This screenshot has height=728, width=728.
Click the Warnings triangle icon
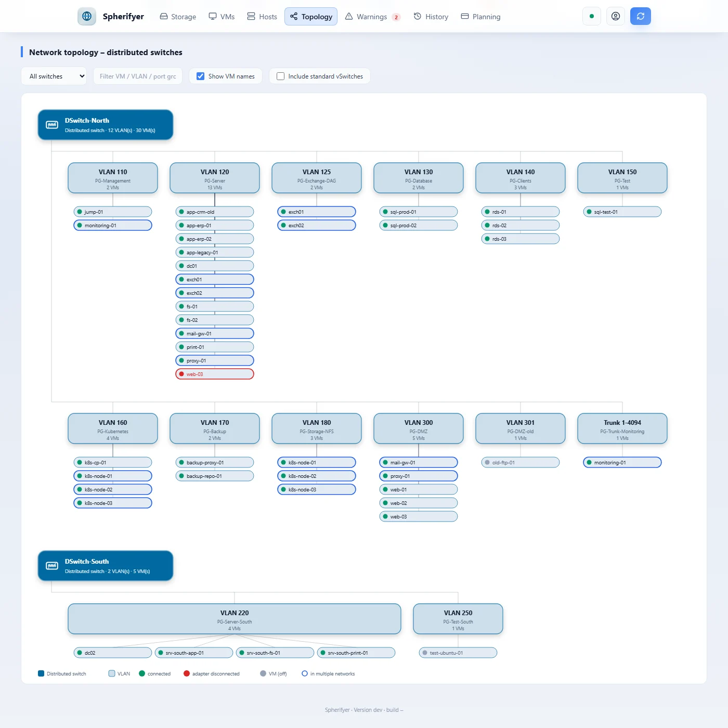point(349,17)
